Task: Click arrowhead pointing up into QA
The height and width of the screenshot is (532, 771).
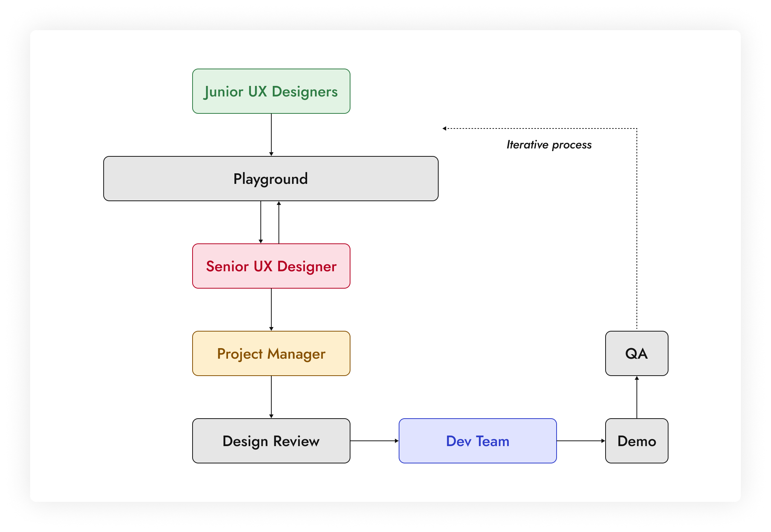Action: 637,378
